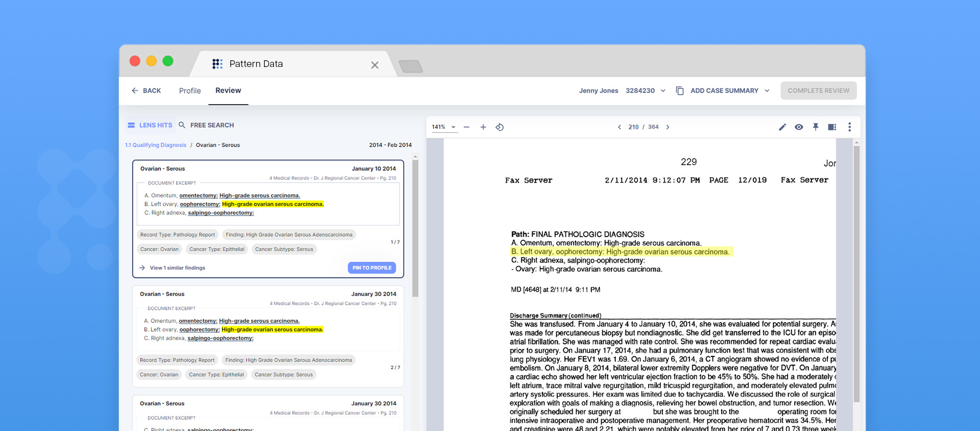The image size is (980, 431).
Task: Click the Pin to Profile button
Action: click(x=372, y=268)
